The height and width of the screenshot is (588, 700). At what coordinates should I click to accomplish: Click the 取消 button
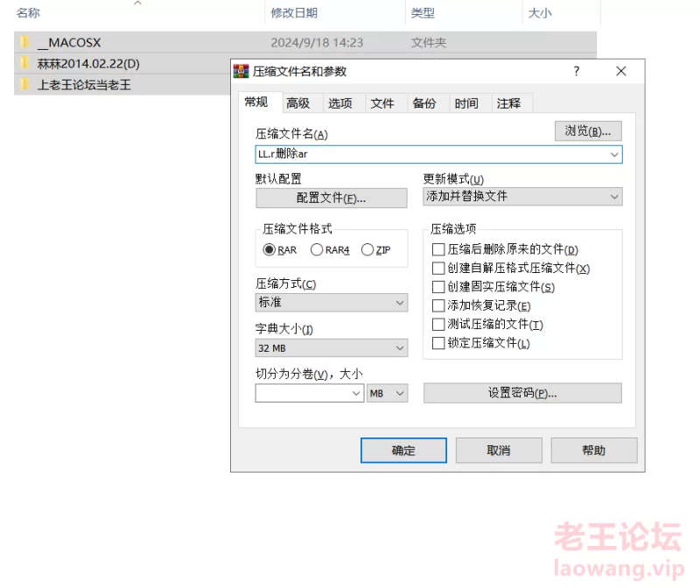pos(499,450)
